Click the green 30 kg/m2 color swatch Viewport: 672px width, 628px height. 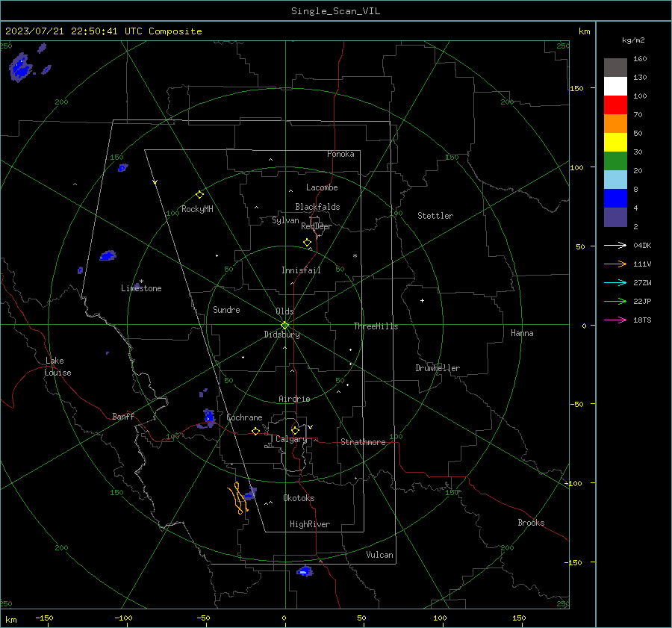[x=615, y=161]
